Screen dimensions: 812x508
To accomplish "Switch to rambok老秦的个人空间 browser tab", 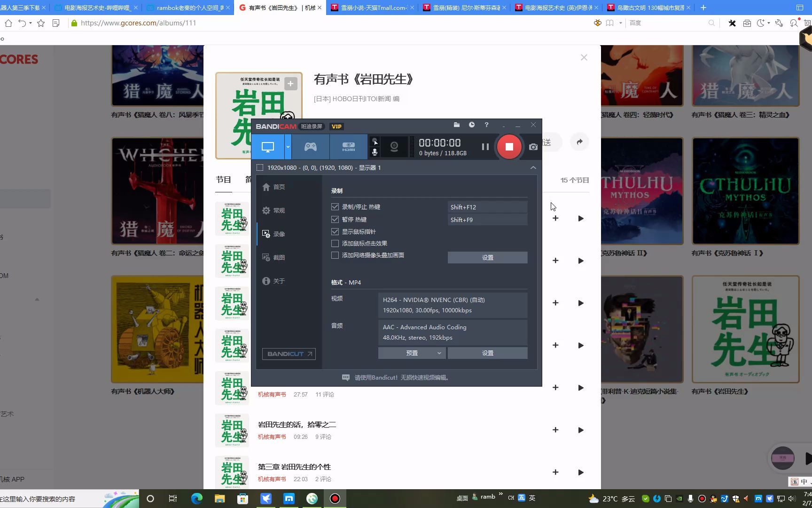I will click(187, 8).
